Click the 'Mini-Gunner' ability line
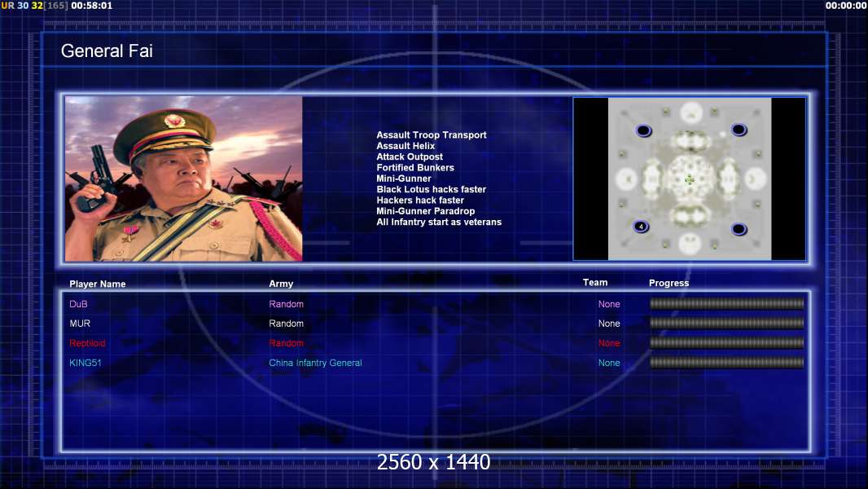 404,178
